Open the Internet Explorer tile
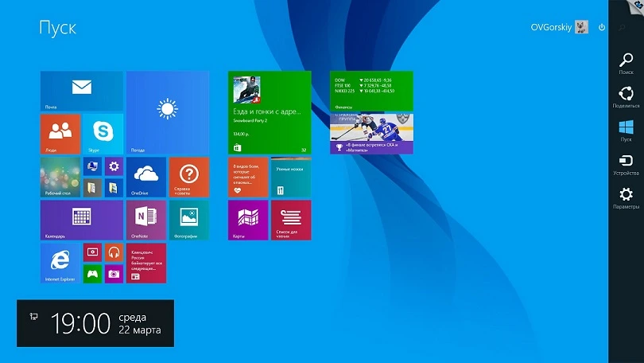644x363 pixels. 60,263
